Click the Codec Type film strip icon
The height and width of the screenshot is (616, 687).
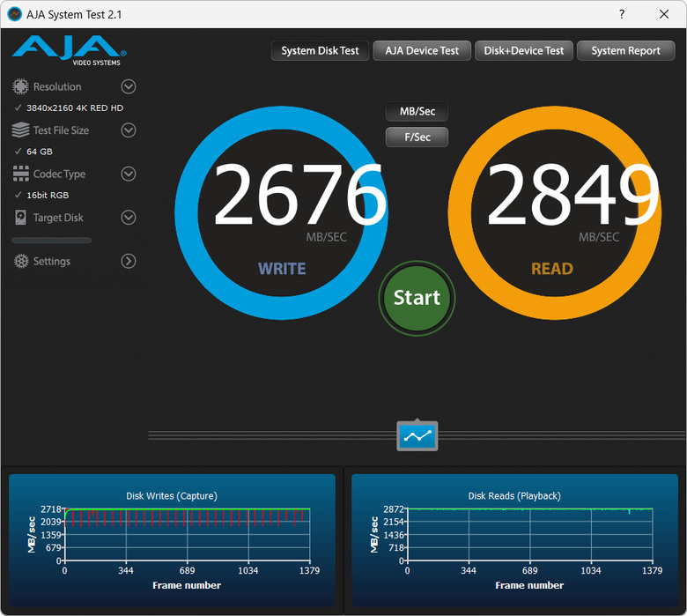point(20,174)
